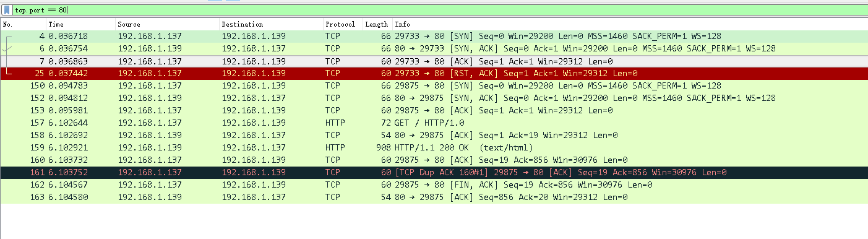Select the TCP Dup ACK packet 161
This screenshot has height=239, width=868.
434,172
